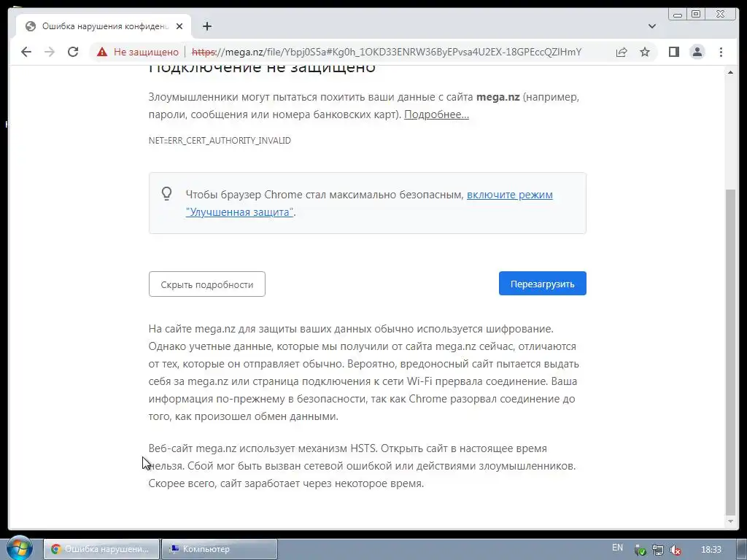
Task: Open a new tab with plus button
Action: pos(206,26)
